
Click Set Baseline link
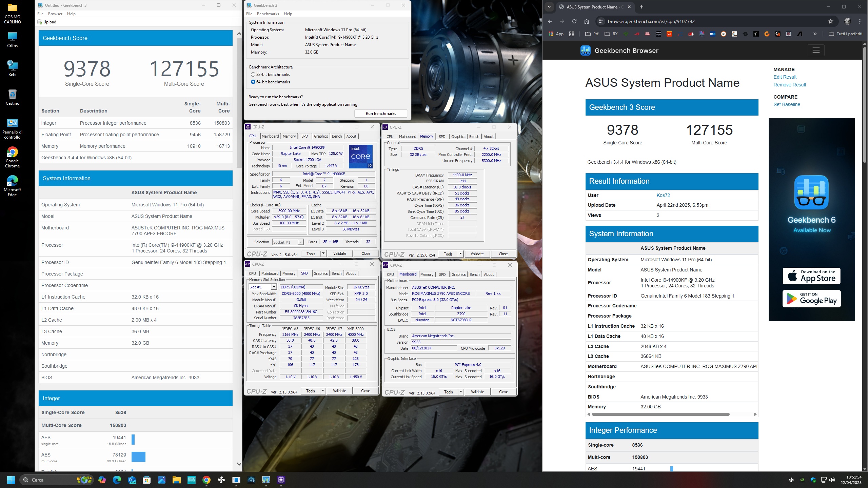click(787, 104)
